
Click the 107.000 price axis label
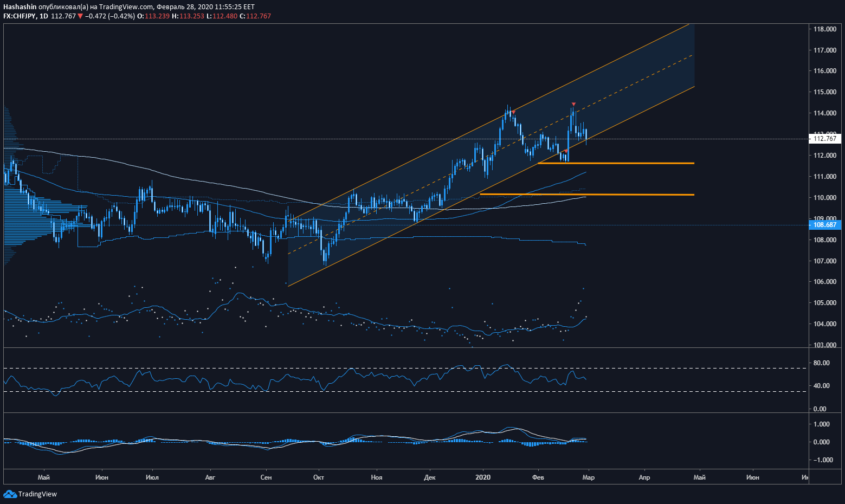824,261
